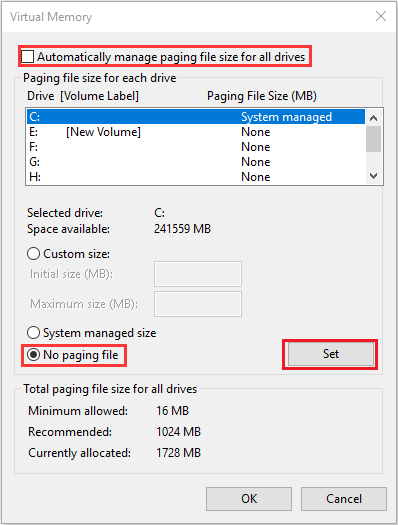Select drive H: in the list
The image size is (398, 525).
click(195, 176)
